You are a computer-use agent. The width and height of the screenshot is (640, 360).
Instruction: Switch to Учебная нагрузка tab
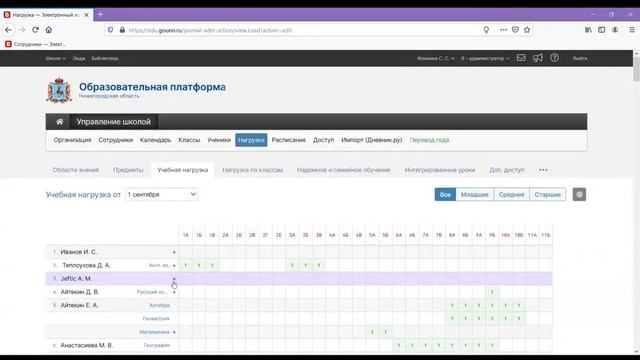click(x=182, y=170)
